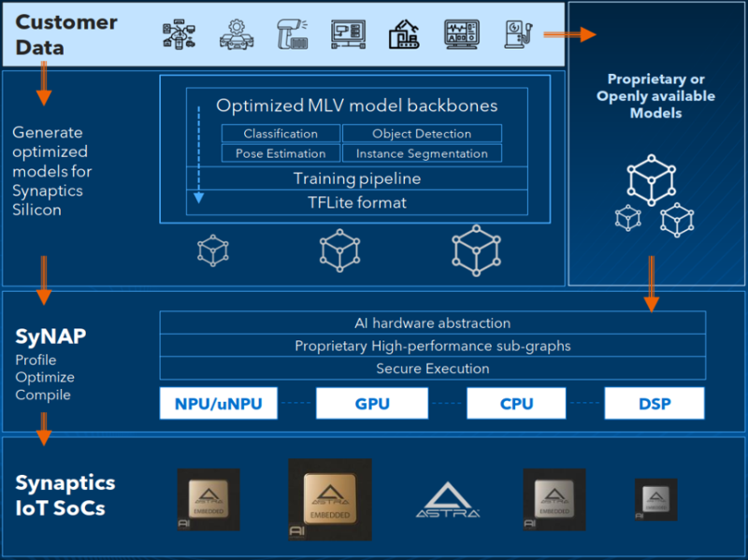
Task: Click the connected IoT devices network icon
Action: click(179, 35)
